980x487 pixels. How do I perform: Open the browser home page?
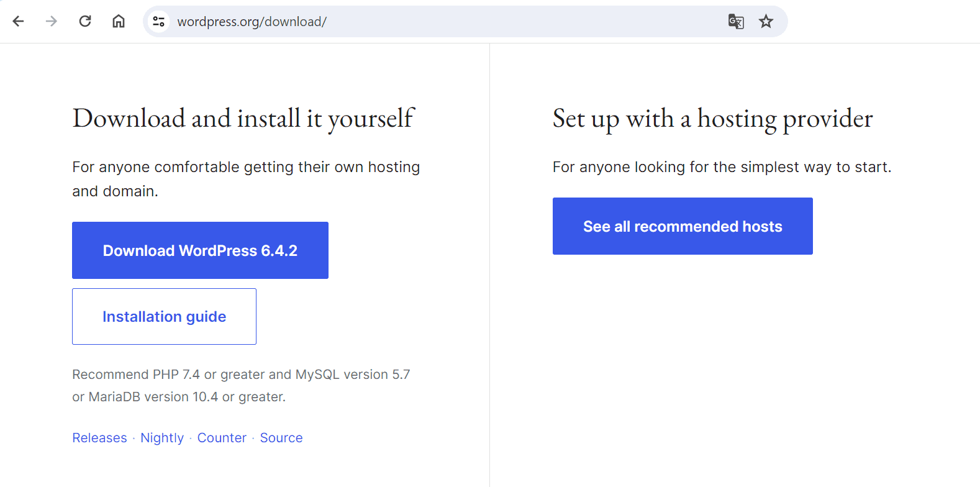pyautogui.click(x=119, y=21)
